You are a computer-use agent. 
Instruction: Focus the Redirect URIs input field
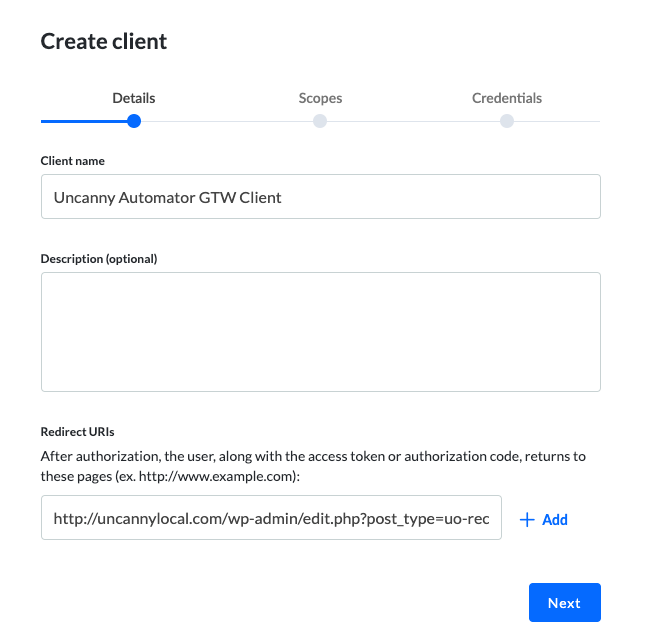coord(271,518)
